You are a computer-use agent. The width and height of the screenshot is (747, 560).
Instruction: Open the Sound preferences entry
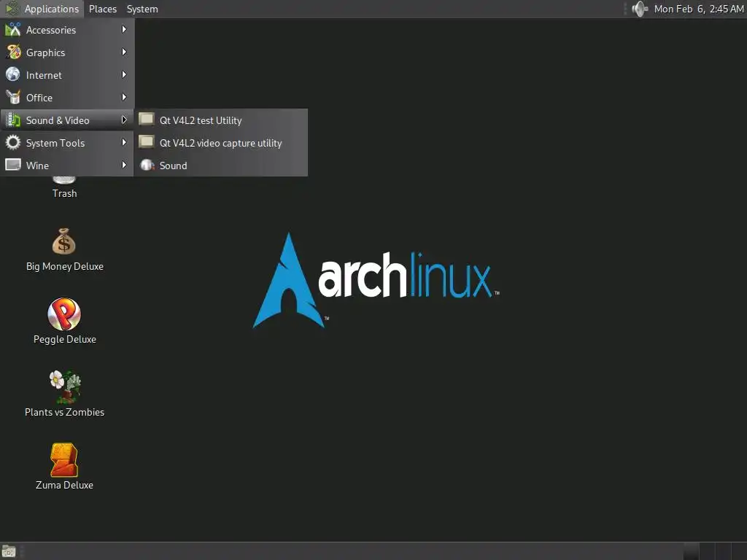(x=221, y=166)
